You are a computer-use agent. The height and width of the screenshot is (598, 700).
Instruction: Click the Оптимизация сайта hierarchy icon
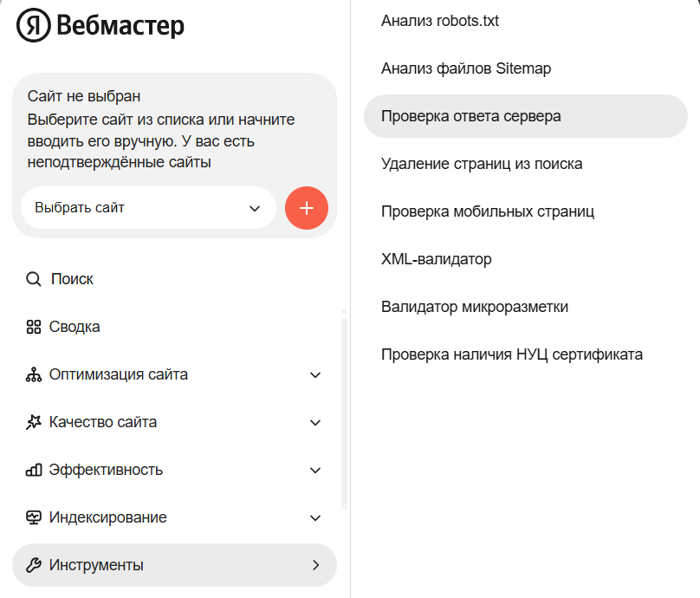pyautogui.click(x=34, y=374)
